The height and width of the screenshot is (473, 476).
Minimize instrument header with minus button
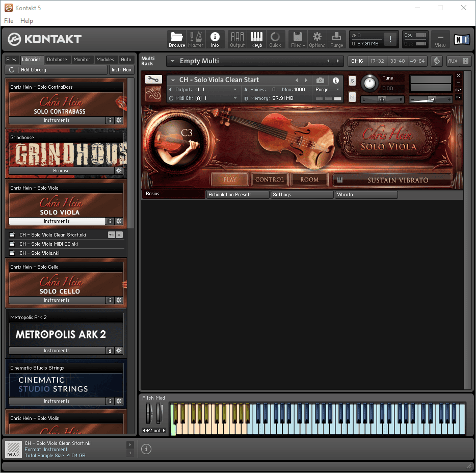click(x=458, y=83)
